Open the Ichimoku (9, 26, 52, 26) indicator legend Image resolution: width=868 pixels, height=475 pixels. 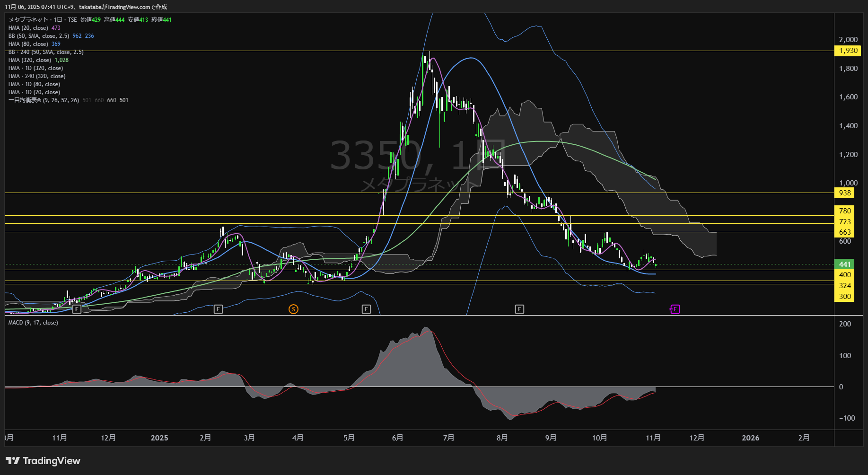[44, 100]
